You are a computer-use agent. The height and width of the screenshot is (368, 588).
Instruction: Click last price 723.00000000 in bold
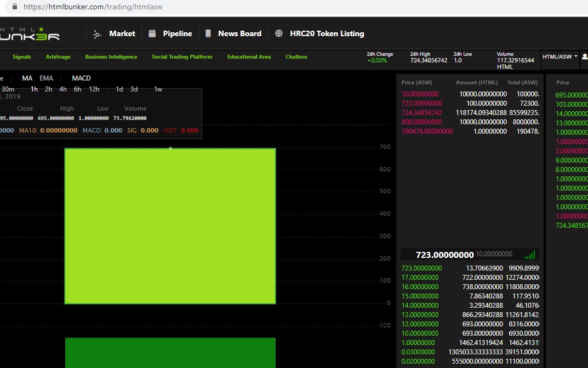point(445,255)
